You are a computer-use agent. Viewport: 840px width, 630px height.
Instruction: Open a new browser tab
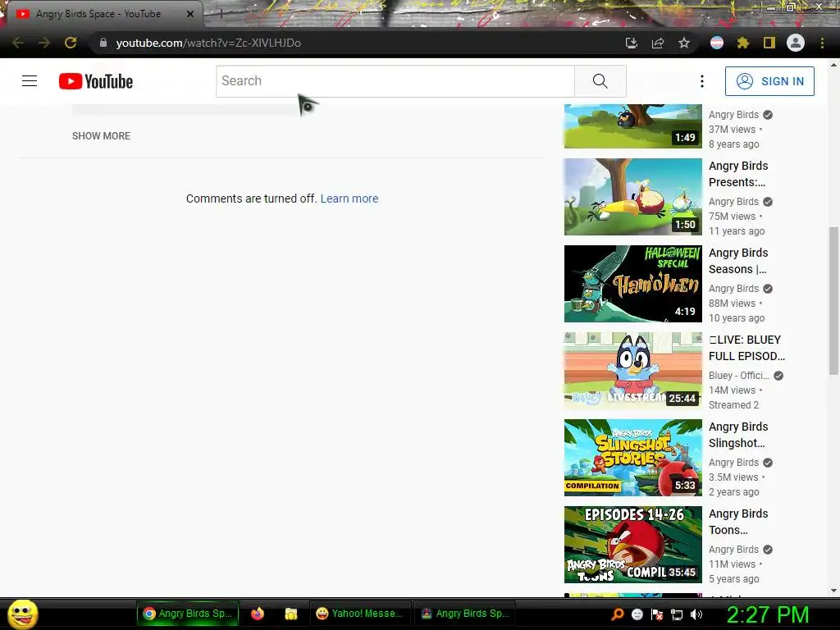point(220,15)
